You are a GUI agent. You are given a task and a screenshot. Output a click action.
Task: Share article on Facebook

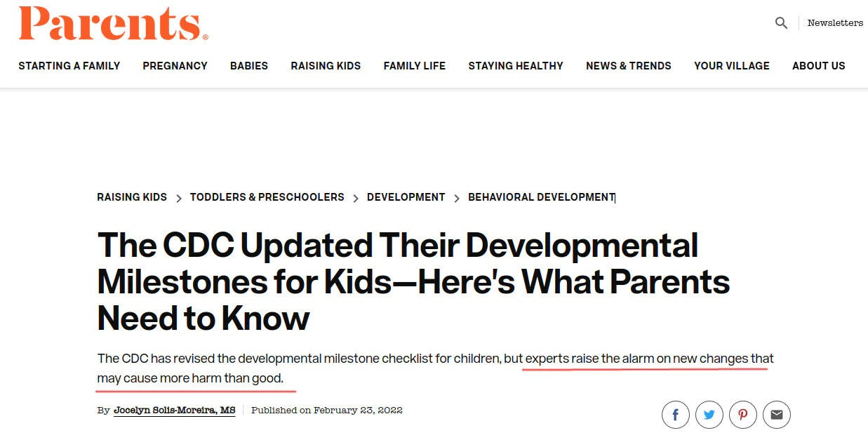675,415
